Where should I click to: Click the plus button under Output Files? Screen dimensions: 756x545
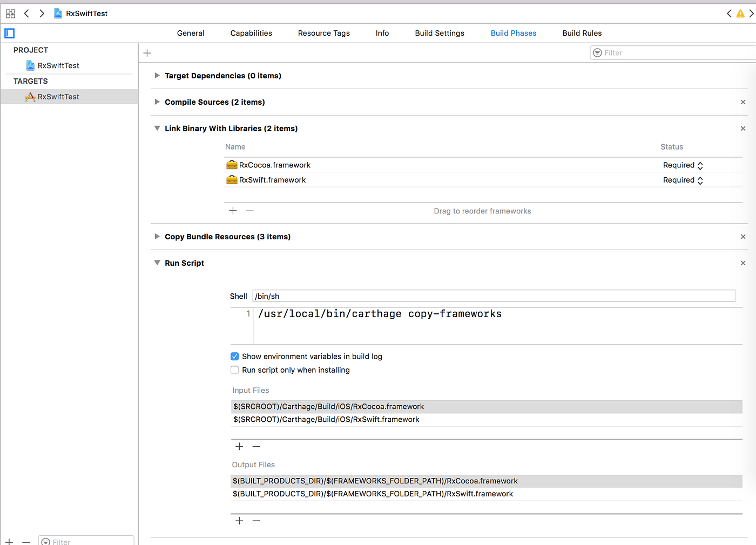pos(239,520)
